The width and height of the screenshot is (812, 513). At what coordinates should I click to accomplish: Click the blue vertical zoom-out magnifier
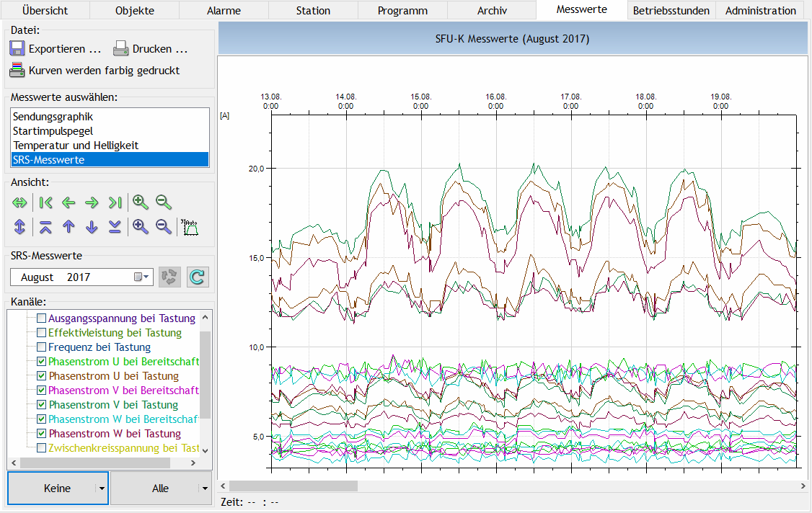(164, 227)
